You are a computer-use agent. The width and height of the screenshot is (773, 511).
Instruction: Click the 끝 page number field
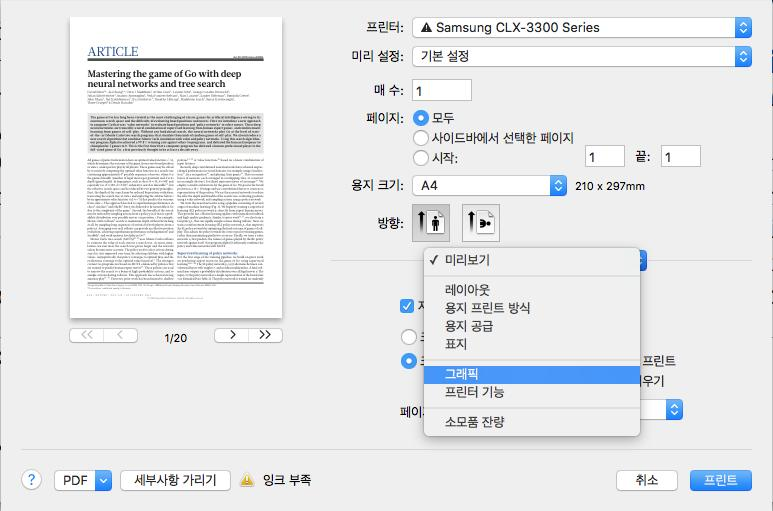coord(680,157)
